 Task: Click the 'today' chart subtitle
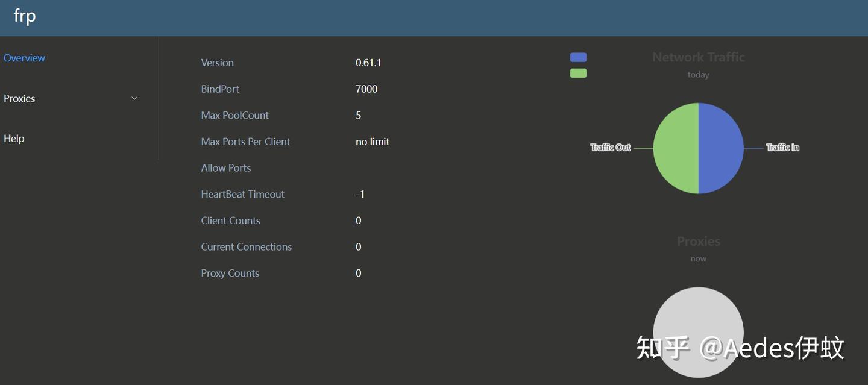[x=699, y=75]
